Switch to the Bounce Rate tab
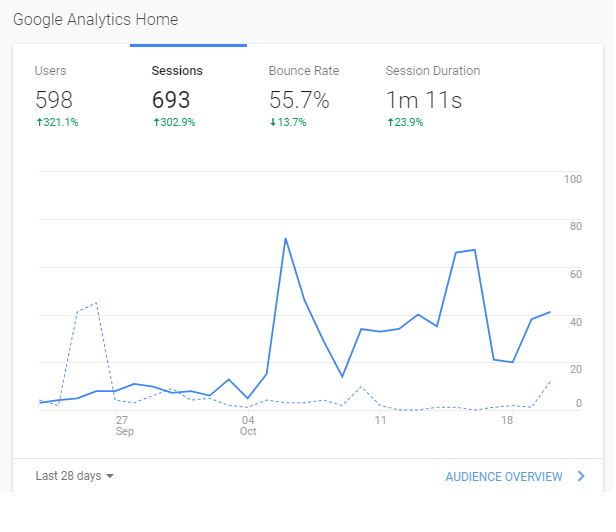This screenshot has width=616, height=532. coord(305,96)
